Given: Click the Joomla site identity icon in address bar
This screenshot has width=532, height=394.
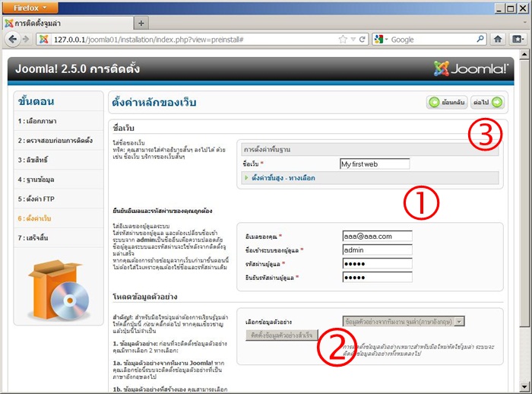Looking at the screenshot, I should [44, 40].
